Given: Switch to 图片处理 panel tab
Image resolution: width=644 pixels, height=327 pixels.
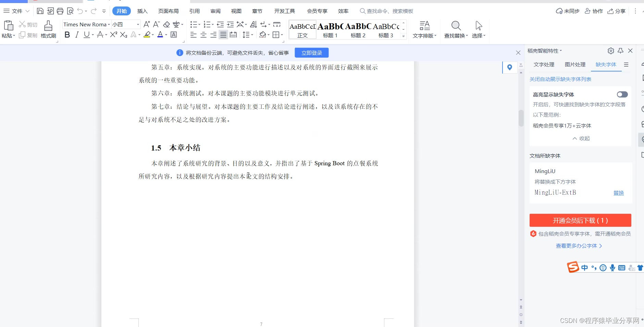Looking at the screenshot, I should coord(575,64).
